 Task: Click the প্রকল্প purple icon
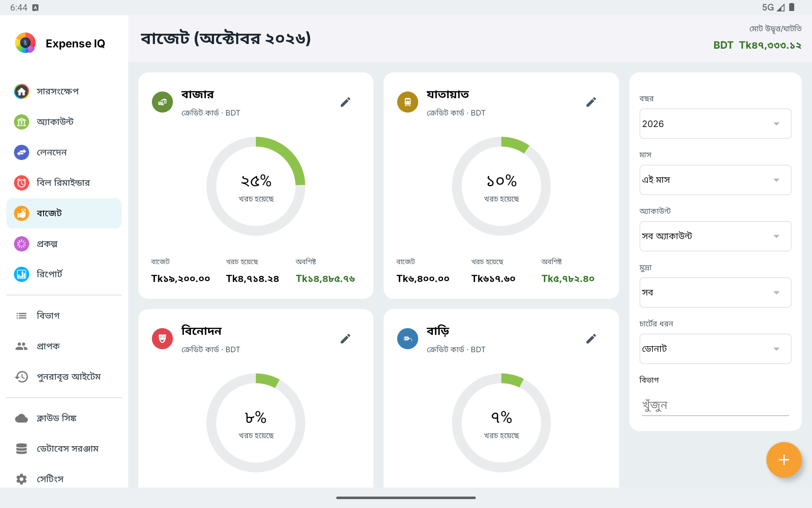(22, 244)
